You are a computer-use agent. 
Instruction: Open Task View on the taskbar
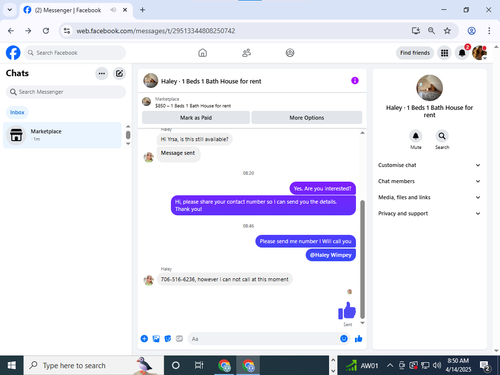click(x=199, y=366)
